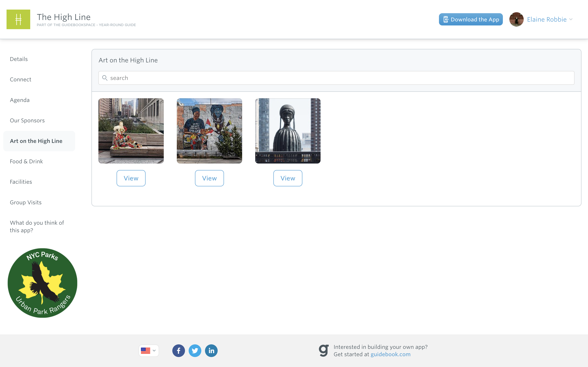Click Download the App button
This screenshot has height=367, width=588.
tap(471, 19)
